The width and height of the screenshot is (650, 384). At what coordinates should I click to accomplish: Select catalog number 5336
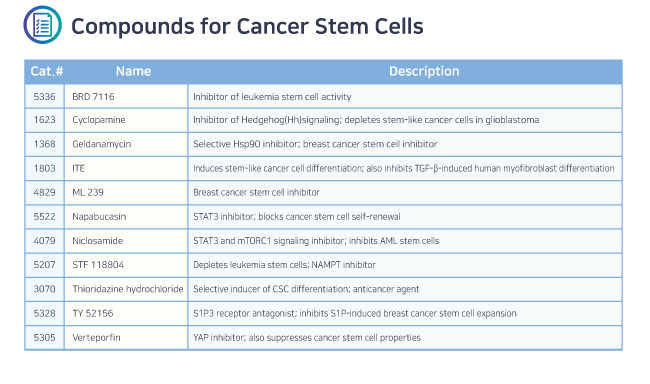click(44, 97)
